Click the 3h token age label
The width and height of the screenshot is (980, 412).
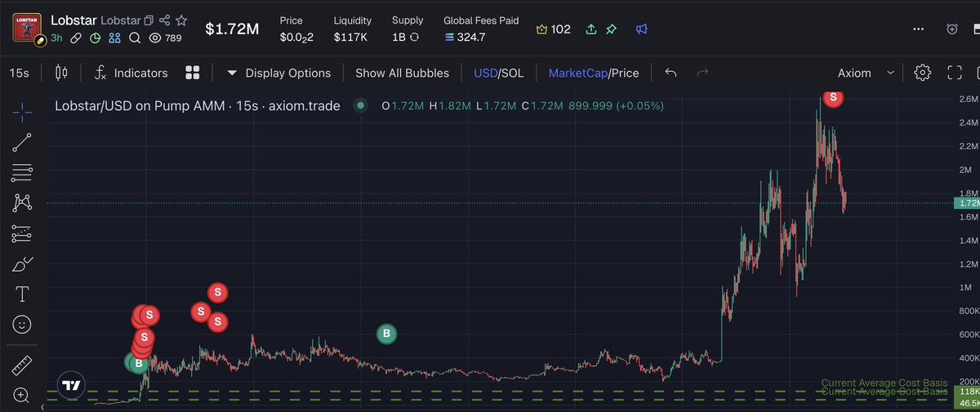point(56,38)
